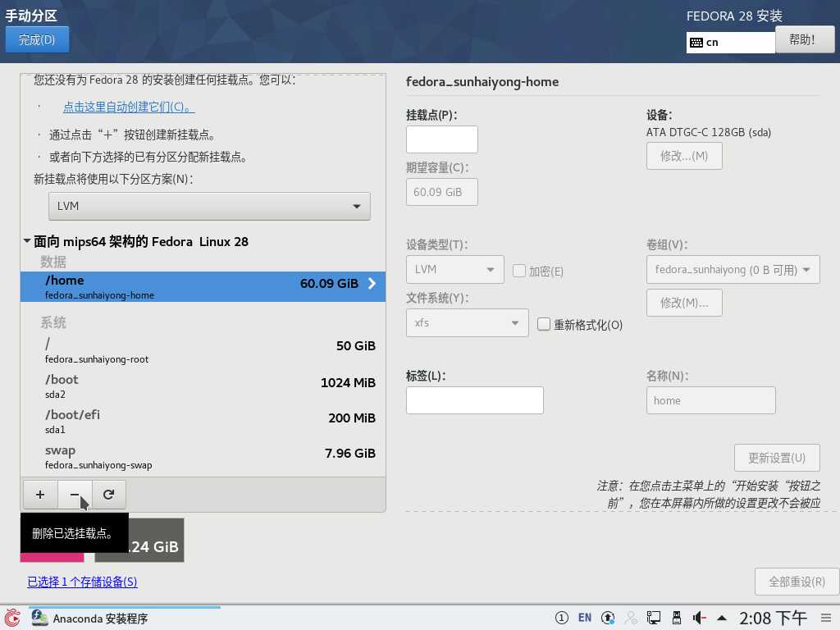Viewport: 840px width, 630px height.
Task: Open the taskbar start menu logo
Action: point(12,619)
